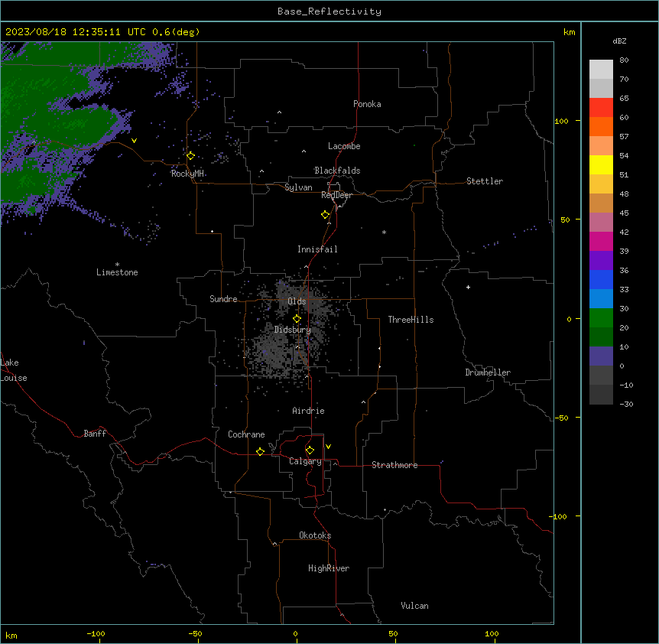Click the slate-purple 0-10 dBZ legend swatch
Image resolution: width=659 pixels, height=644 pixels.
(601, 356)
